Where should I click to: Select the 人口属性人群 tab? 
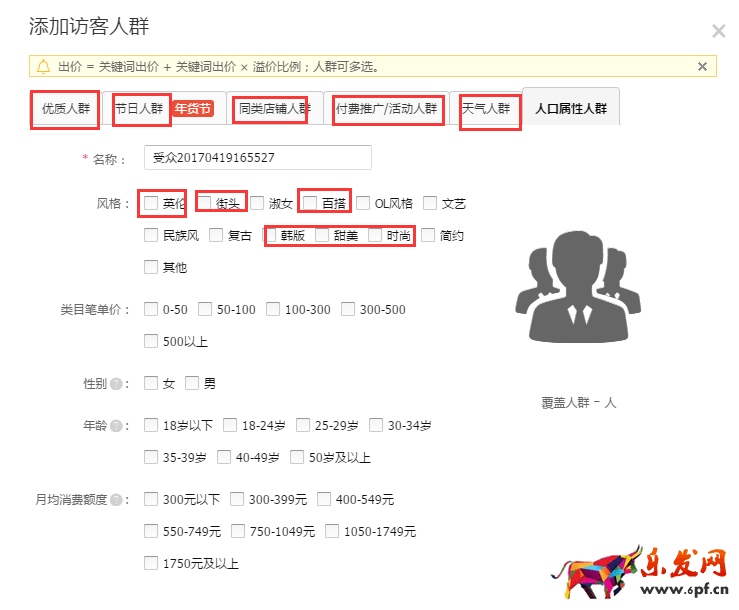coord(571,108)
